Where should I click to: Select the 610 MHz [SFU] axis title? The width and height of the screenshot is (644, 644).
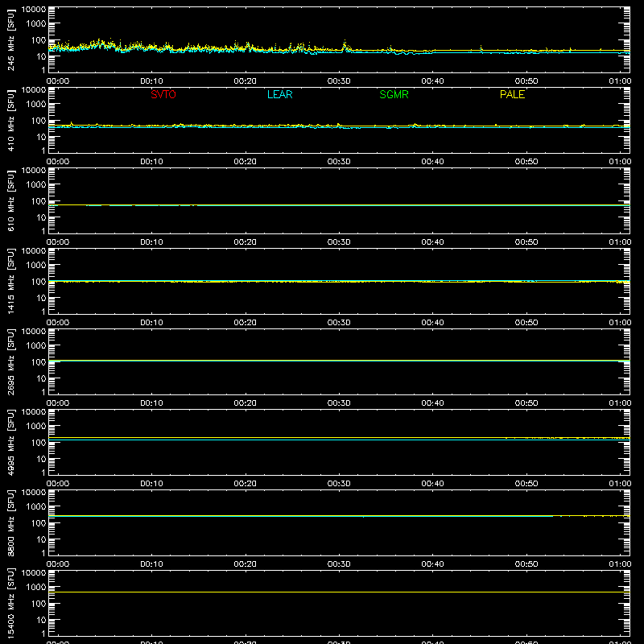click(x=10, y=200)
